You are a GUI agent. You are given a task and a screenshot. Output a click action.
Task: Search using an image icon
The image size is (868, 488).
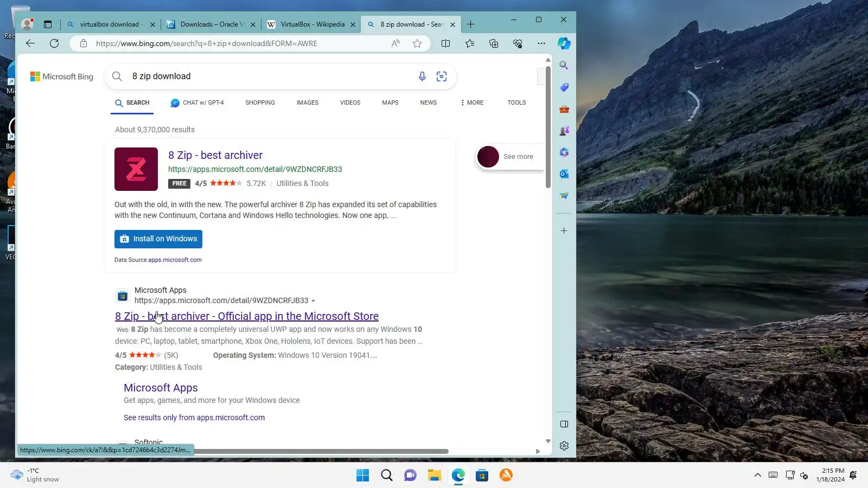pyautogui.click(x=442, y=76)
